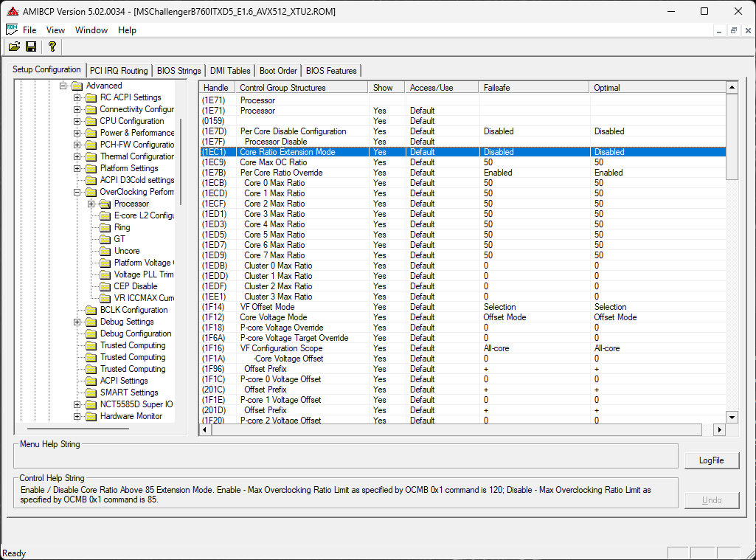Viewport: 756px width, 560px height.
Task: Select the Platform Voltage folder icon
Action: coord(105,263)
